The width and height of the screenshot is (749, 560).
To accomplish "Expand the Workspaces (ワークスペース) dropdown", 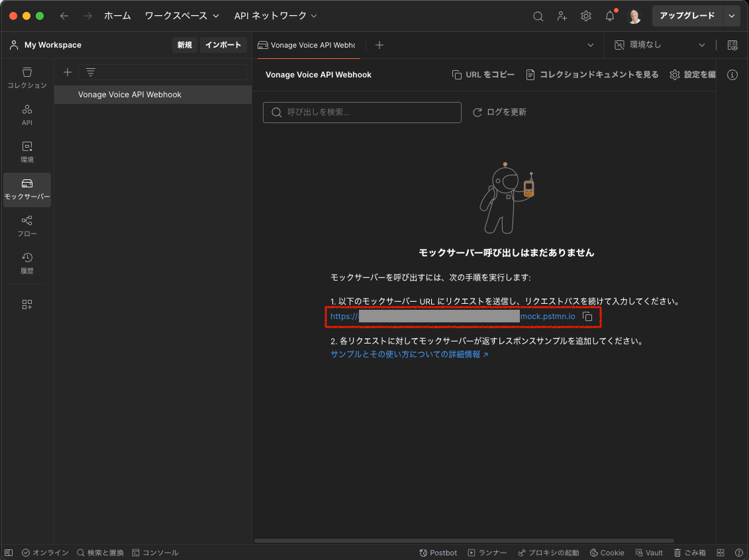I will [182, 16].
